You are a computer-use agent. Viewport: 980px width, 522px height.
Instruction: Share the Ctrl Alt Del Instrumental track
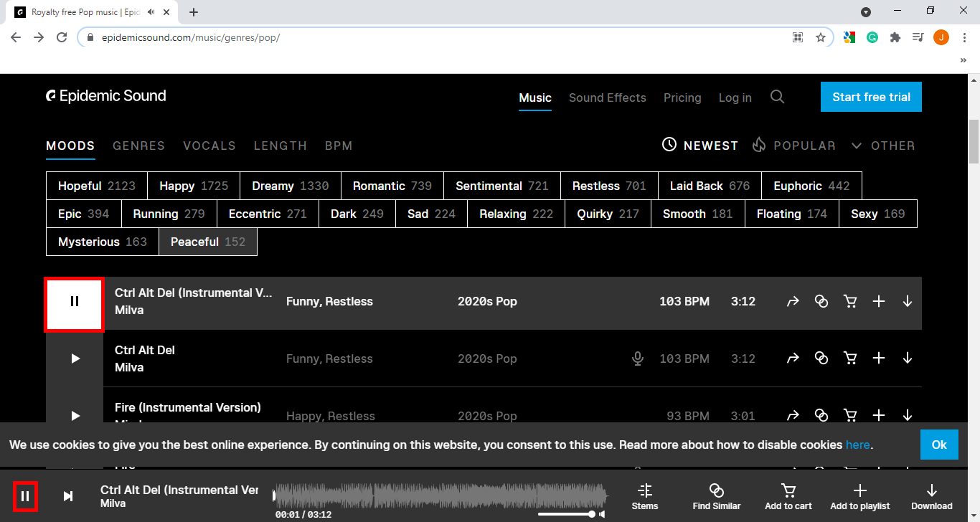[792, 302]
